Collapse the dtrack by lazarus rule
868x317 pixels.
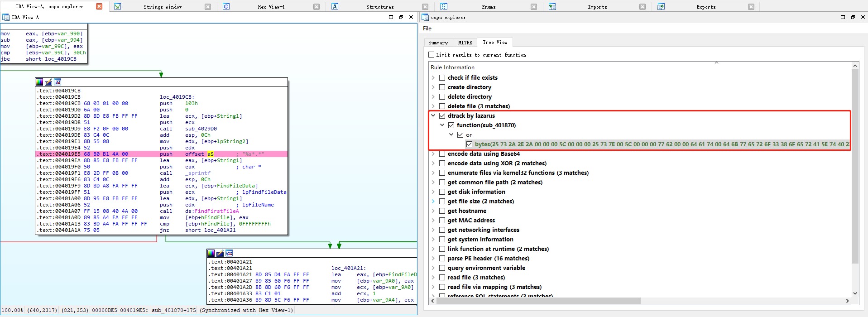pyautogui.click(x=433, y=116)
